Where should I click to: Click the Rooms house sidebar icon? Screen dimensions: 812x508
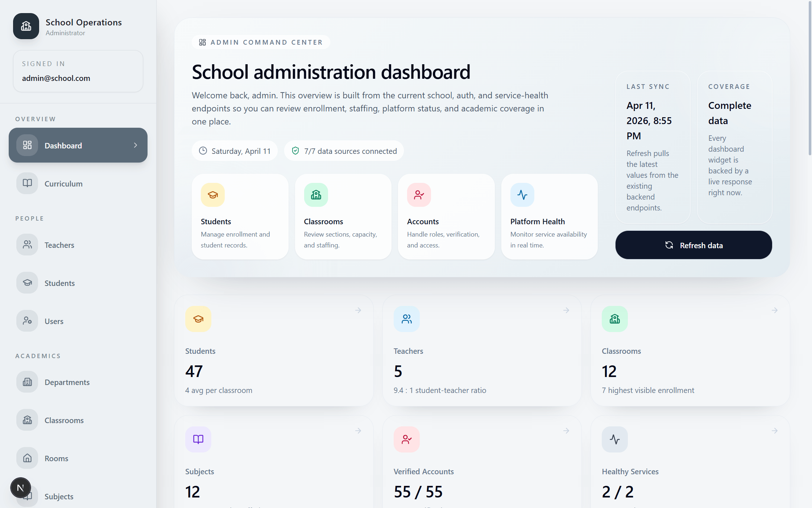tap(27, 458)
